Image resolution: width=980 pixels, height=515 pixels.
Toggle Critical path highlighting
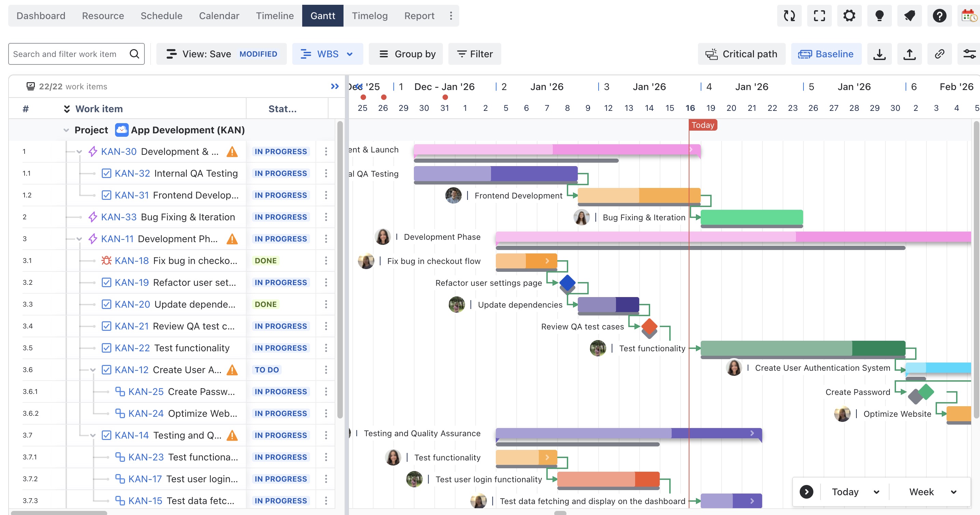[x=741, y=54]
